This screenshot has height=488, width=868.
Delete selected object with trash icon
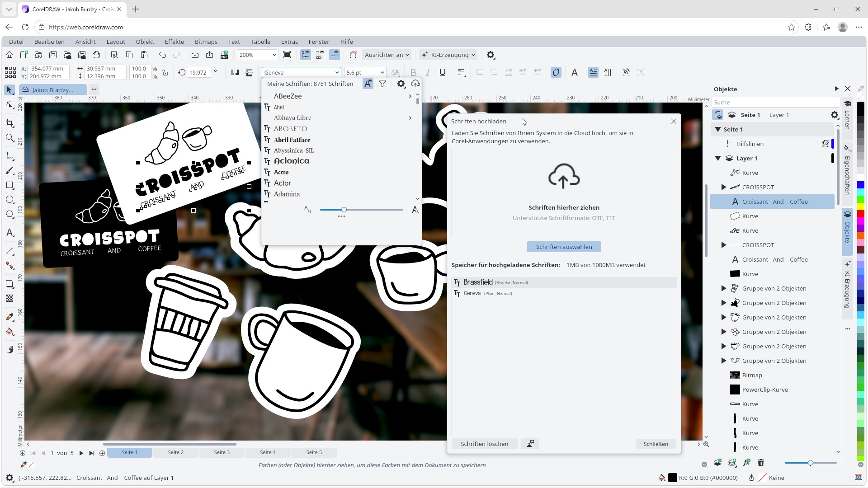tap(761, 463)
